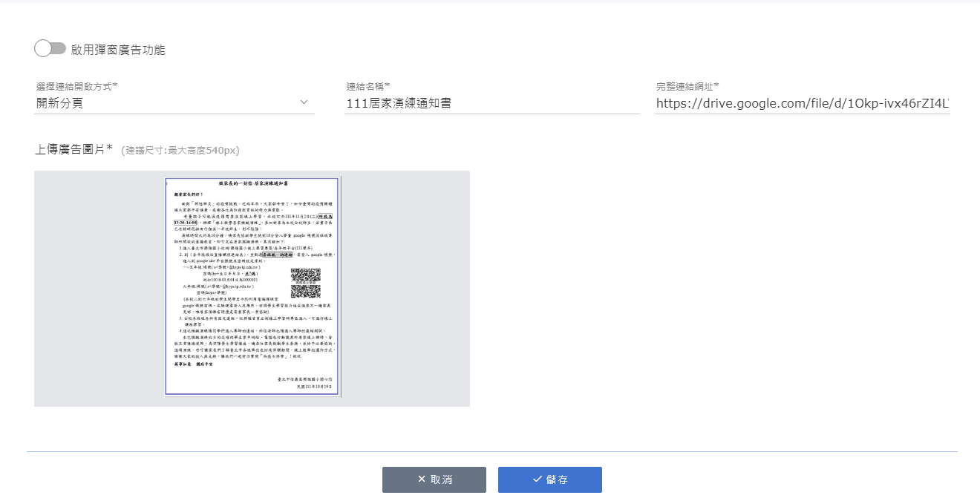The height and width of the screenshot is (498, 980).
Task: Click the 選擇連結開啟方式 label
Action: pos(77,86)
